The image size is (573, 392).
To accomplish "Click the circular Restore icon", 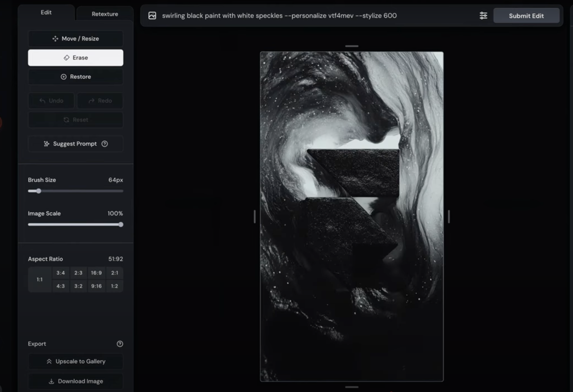I will tap(64, 77).
